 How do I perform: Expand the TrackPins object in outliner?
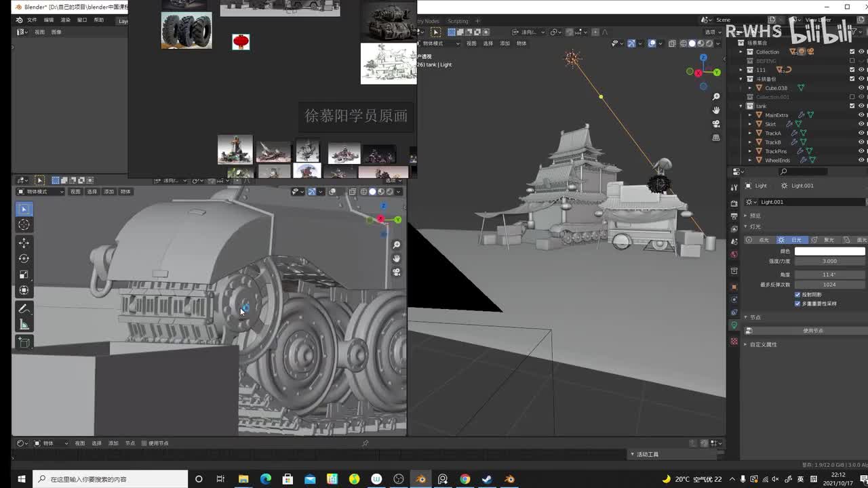(750, 151)
